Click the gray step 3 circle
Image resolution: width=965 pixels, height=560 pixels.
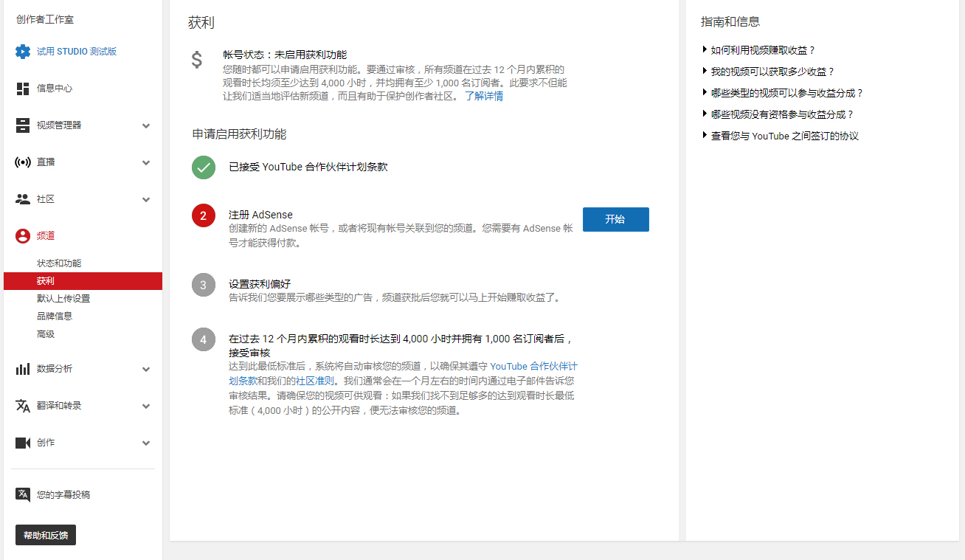pos(204,285)
